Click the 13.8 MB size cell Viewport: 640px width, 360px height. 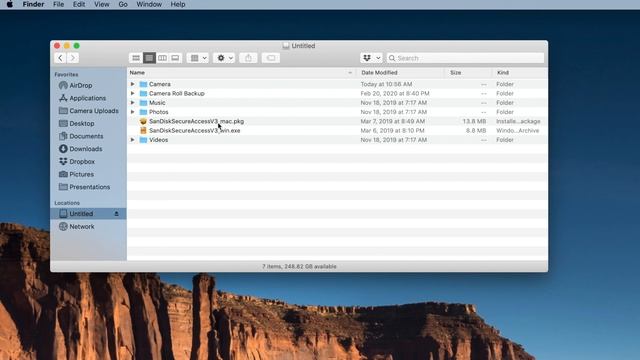click(474, 121)
